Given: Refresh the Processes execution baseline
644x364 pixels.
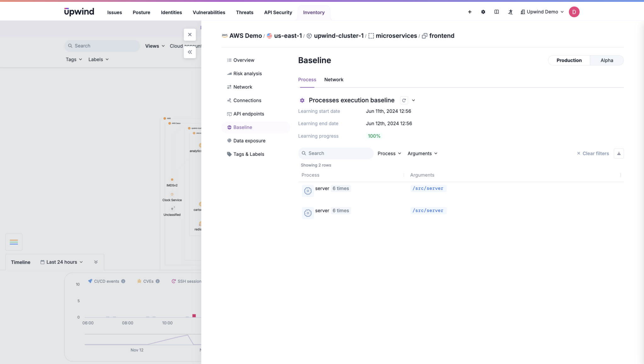Looking at the screenshot, I should 404,100.
